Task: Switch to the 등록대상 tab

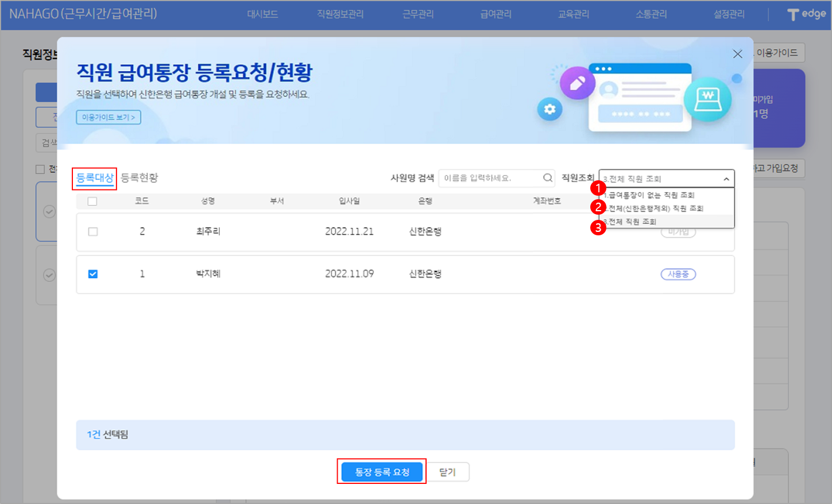Action: [x=95, y=178]
